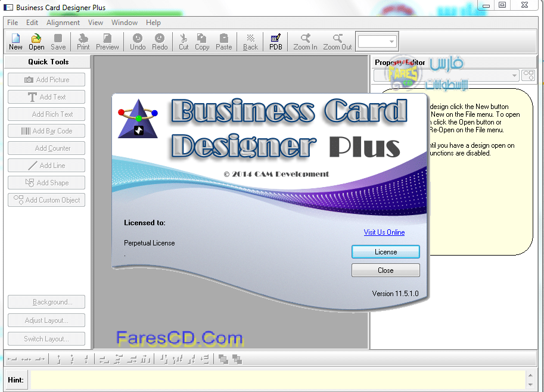Click the Version 11.5.1.0 text
The height and width of the screenshot is (392, 544).
395,294
